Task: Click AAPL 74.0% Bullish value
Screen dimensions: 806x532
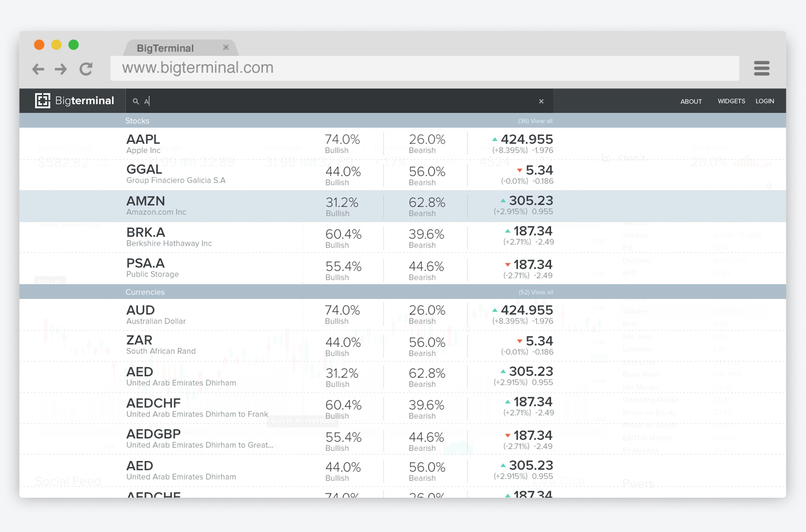Action: coord(342,139)
